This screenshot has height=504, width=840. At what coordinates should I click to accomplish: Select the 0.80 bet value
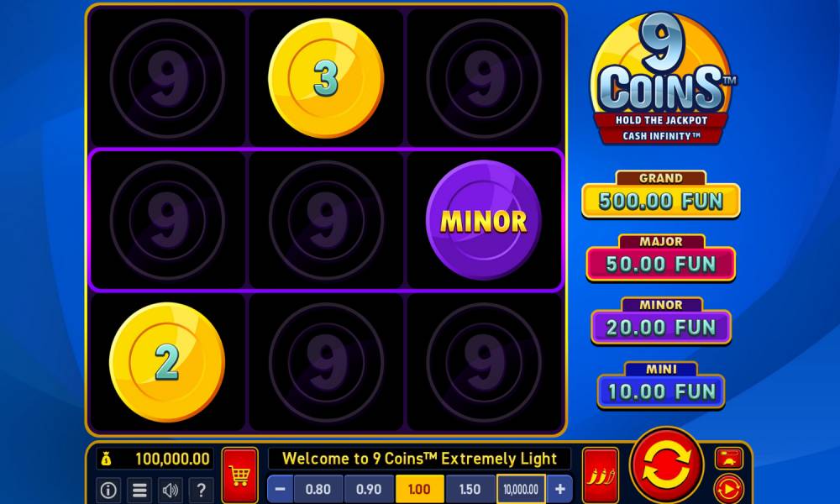318,489
